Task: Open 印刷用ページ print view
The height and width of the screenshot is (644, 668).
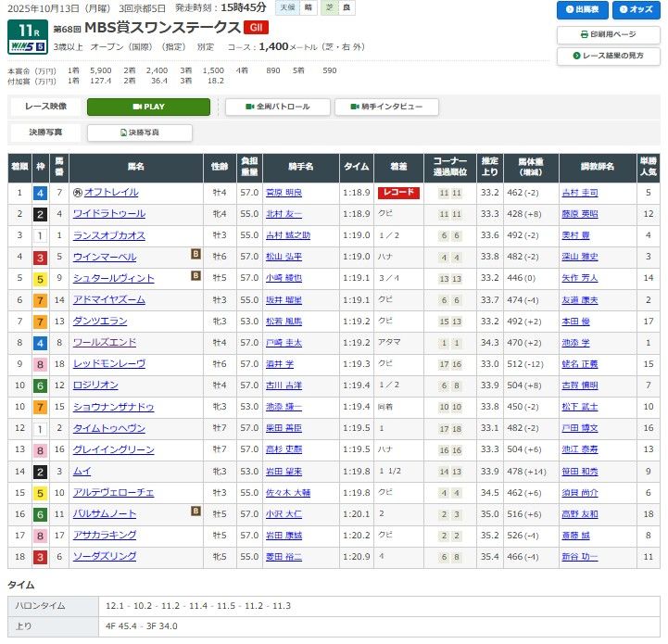Action: tap(609, 34)
